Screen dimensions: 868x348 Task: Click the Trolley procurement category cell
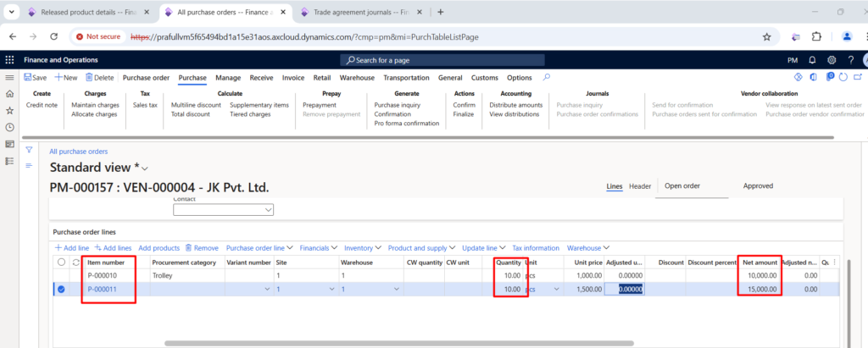pyautogui.click(x=187, y=275)
